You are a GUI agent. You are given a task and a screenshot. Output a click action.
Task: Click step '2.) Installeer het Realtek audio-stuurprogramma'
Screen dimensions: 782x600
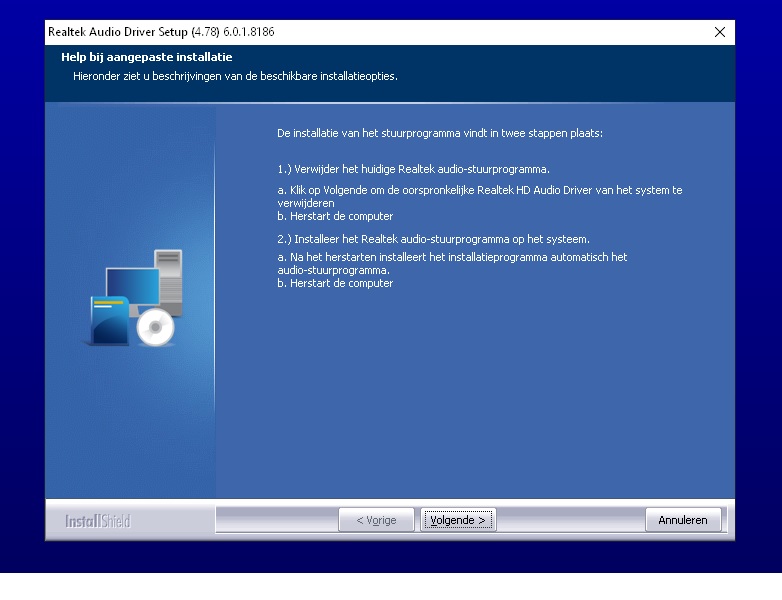394,239
